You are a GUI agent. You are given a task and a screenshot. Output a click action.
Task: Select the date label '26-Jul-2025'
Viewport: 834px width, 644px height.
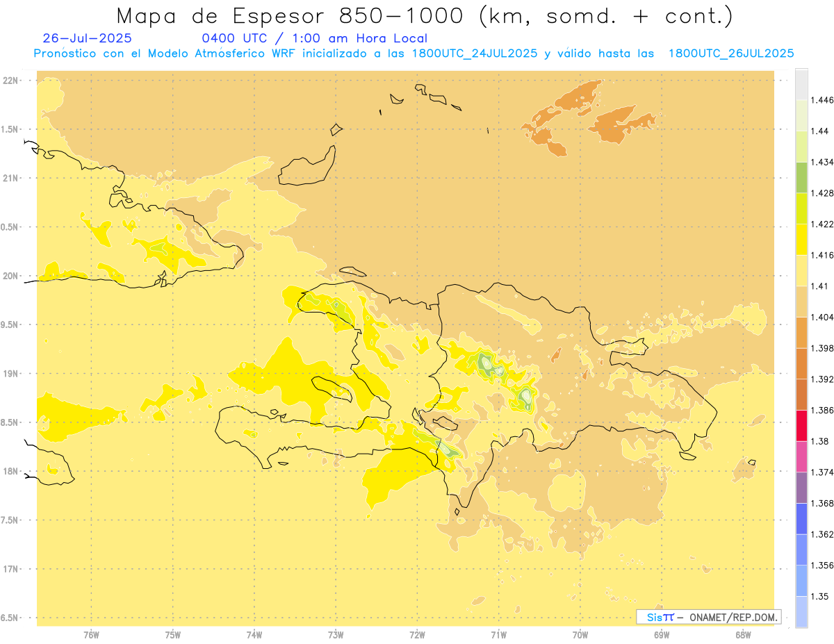87,38
